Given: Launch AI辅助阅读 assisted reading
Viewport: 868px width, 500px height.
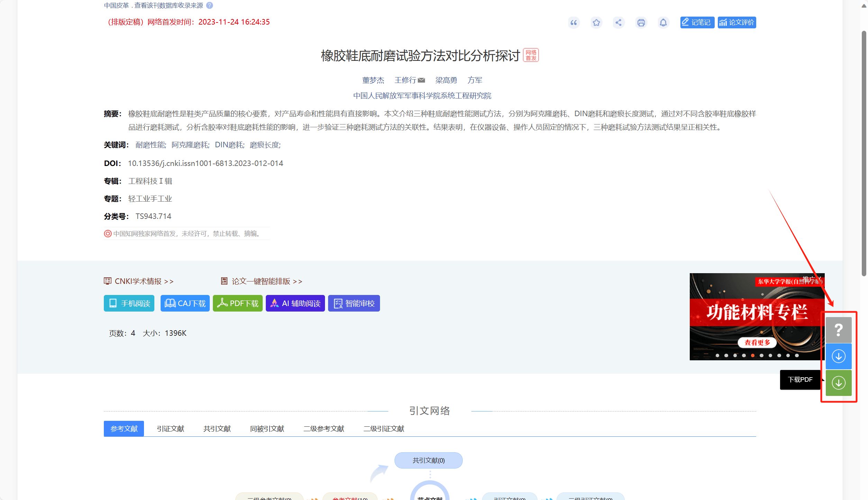Looking at the screenshot, I should 295,303.
